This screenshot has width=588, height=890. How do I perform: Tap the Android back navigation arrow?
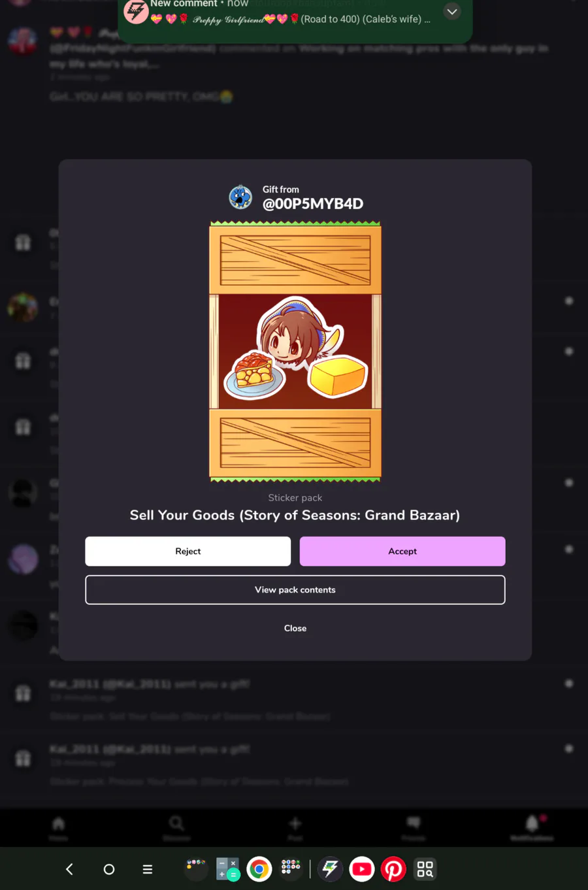[69, 869]
